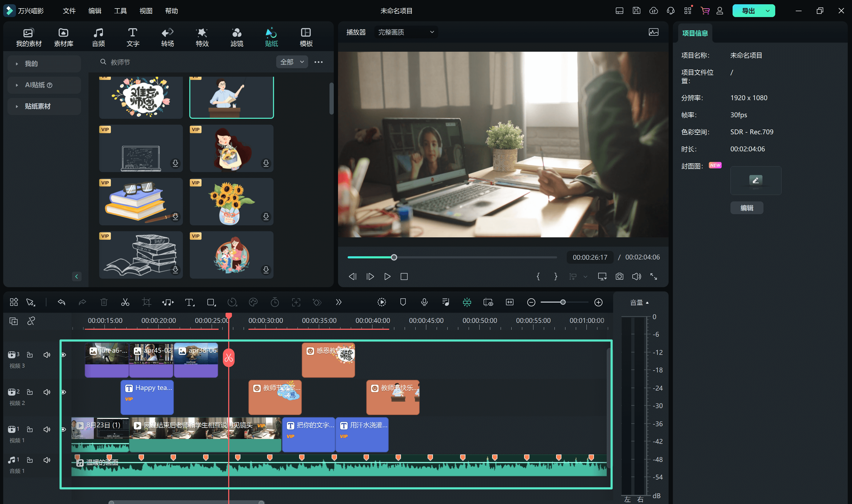The height and width of the screenshot is (504, 852).
Task: Open the 全部 filter dropdown
Action: [x=292, y=62]
